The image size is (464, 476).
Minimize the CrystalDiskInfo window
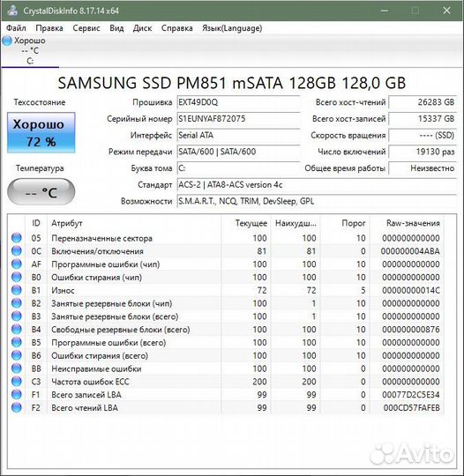[x=385, y=11]
